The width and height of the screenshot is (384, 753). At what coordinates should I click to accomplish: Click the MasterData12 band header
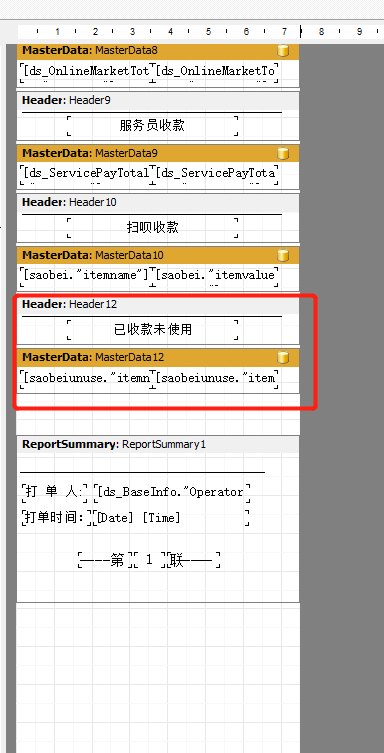[x=158, y=357]
